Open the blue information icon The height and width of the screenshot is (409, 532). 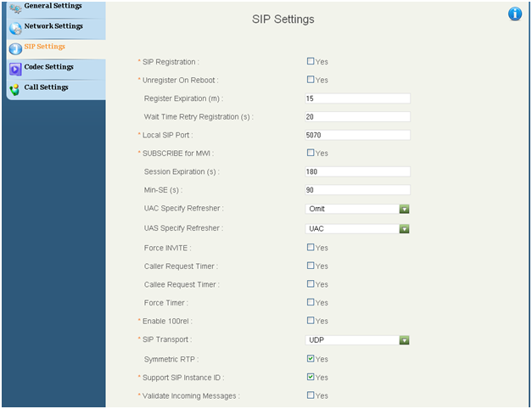[515, 14]
